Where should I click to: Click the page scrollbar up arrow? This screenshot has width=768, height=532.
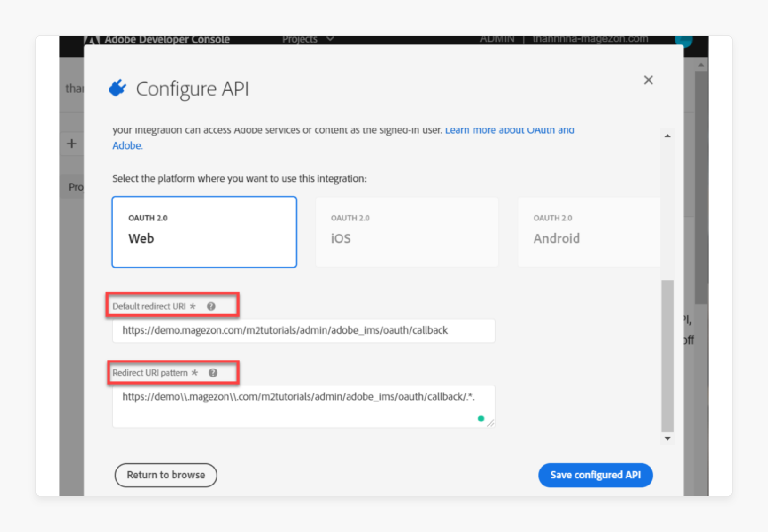point(701,65)
